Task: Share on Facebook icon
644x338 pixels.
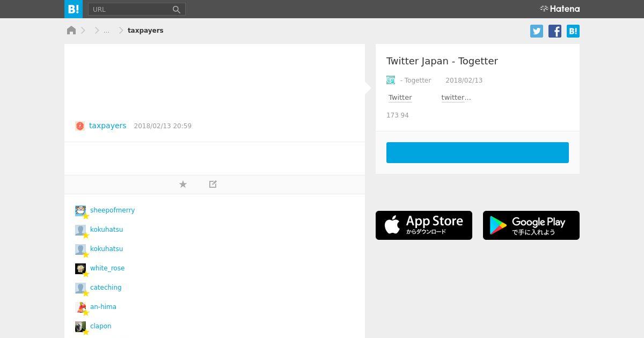Action: 555,31
